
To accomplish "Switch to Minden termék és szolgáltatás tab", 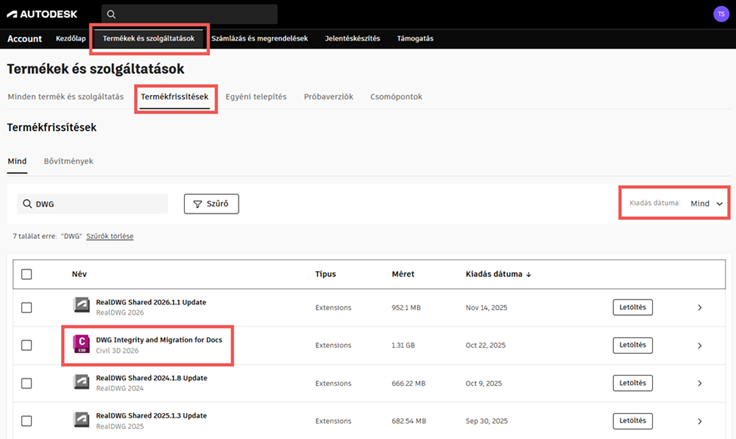I will click(66, 97).
